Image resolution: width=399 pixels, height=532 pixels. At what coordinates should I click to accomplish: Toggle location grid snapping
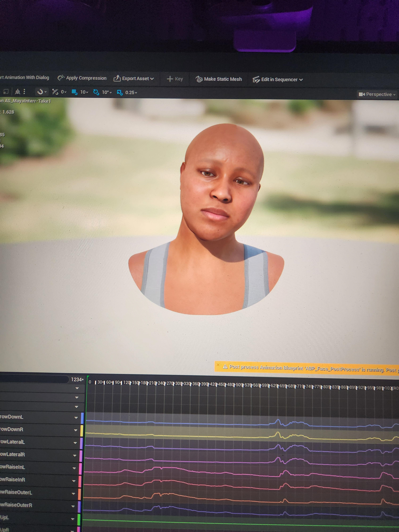[74, 92]
